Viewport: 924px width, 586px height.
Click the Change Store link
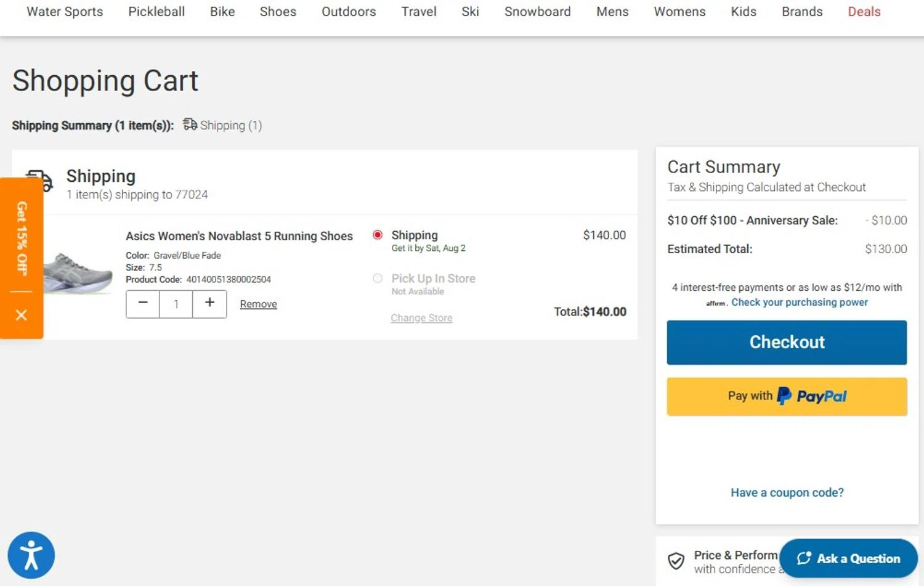tap(421, 318)
